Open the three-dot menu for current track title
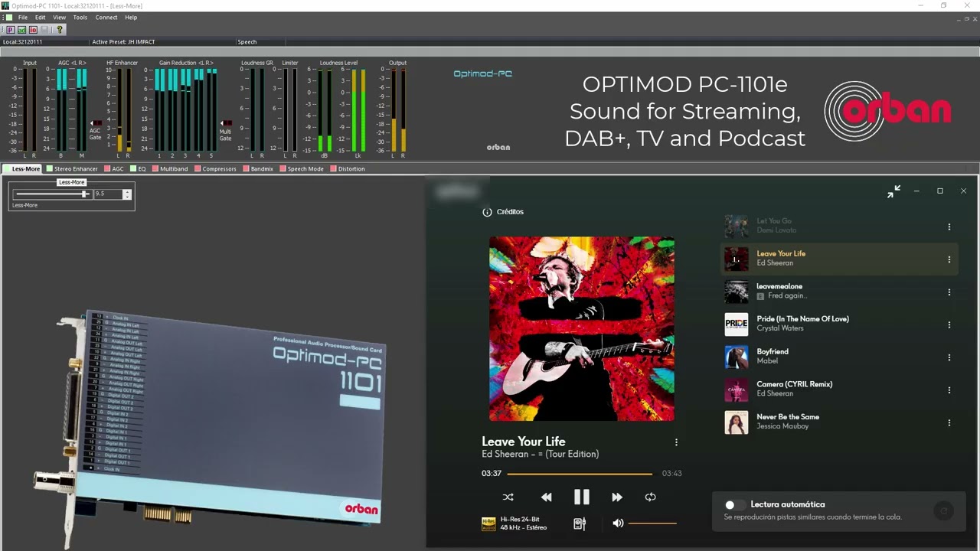The image size is (980, 551). 676,442
